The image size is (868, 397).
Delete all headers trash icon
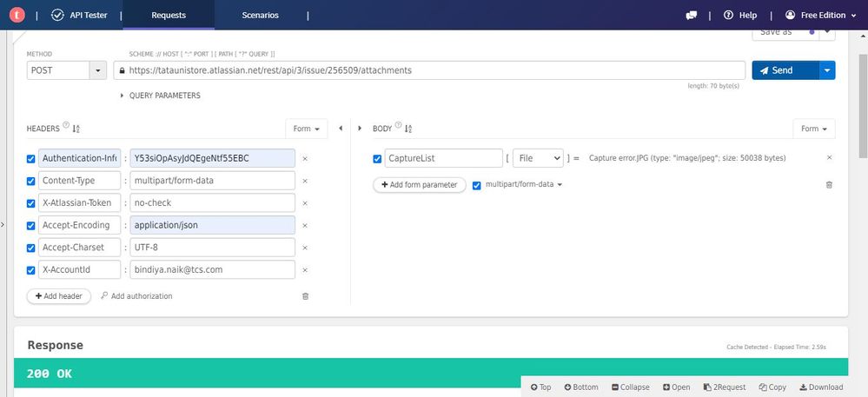tap(305, 296)
